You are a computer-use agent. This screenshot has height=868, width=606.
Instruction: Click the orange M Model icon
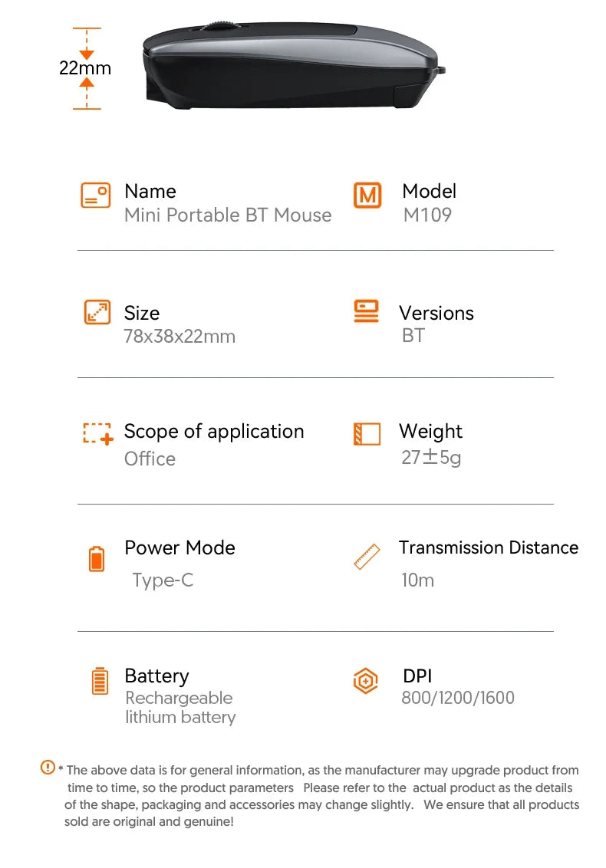pos(367,196)
